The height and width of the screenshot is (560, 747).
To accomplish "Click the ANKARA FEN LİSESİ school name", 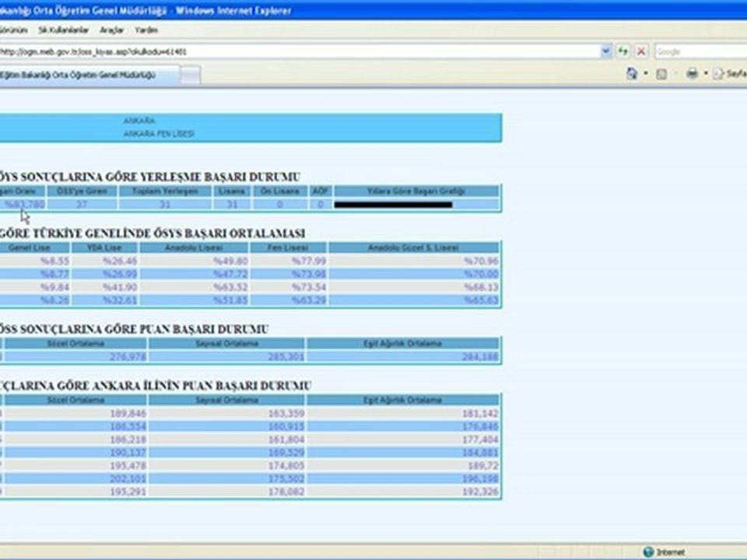I will [x=159, y=134].
